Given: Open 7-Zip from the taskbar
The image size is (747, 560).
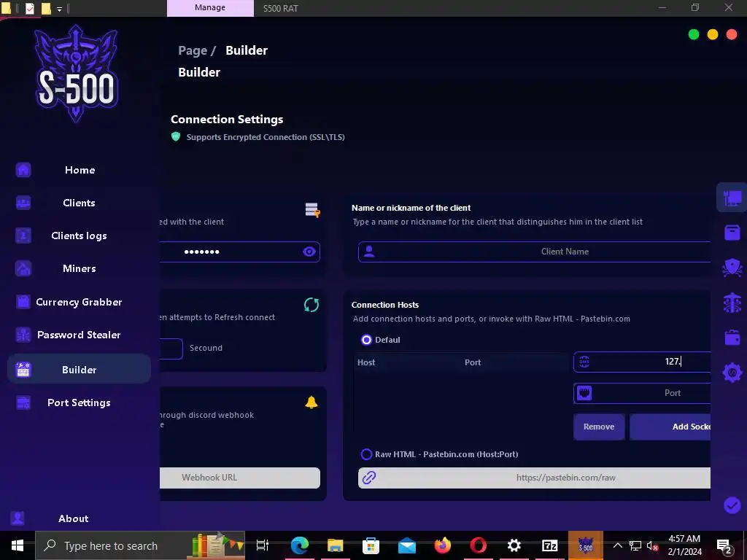Looking at the screenshot, I should [x=550, y=545].
